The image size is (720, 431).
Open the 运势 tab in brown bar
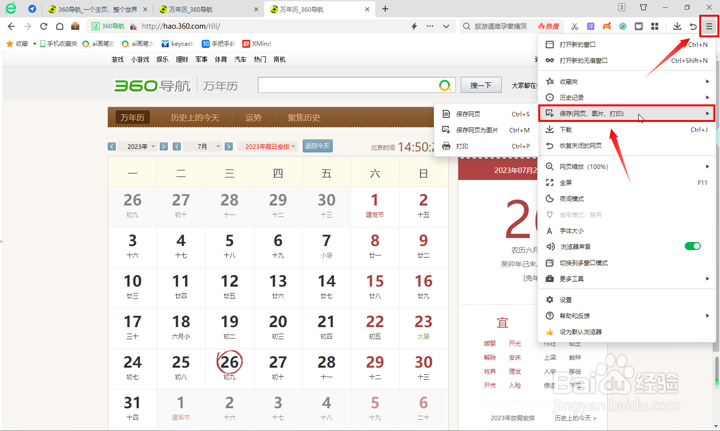[x=253, y=118]
